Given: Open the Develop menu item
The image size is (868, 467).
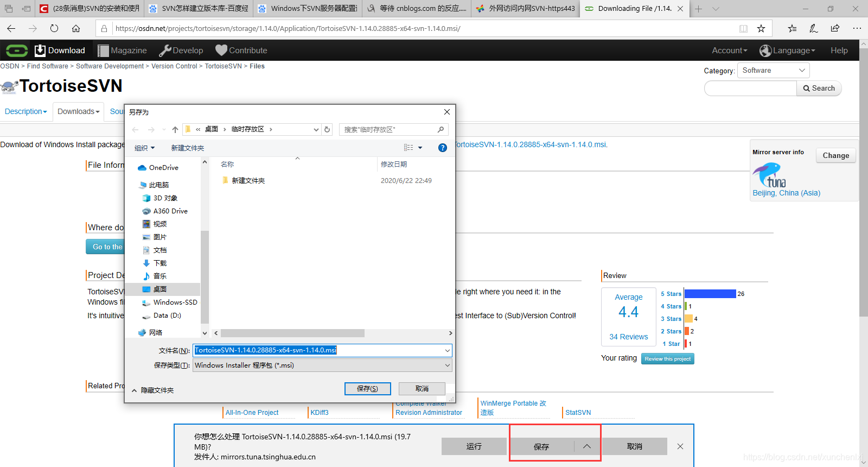Looking at the screenshot, I should 181,51.
